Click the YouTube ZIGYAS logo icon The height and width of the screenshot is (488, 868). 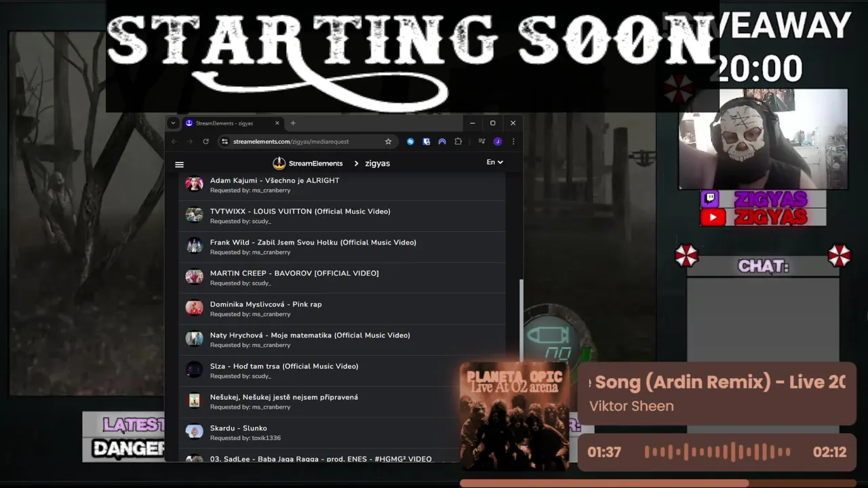pyautogui.click(x=712, y=218)
